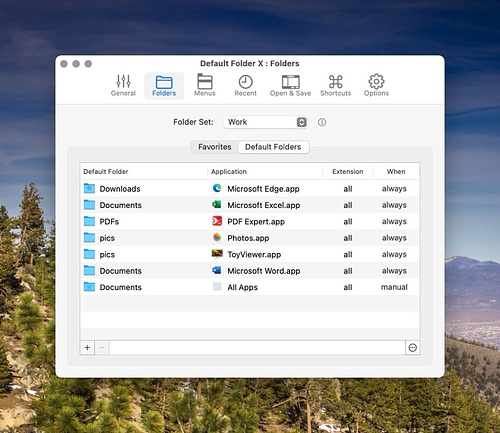
Task: Open the action menu with the circled ellipsis
Action: 413,348
